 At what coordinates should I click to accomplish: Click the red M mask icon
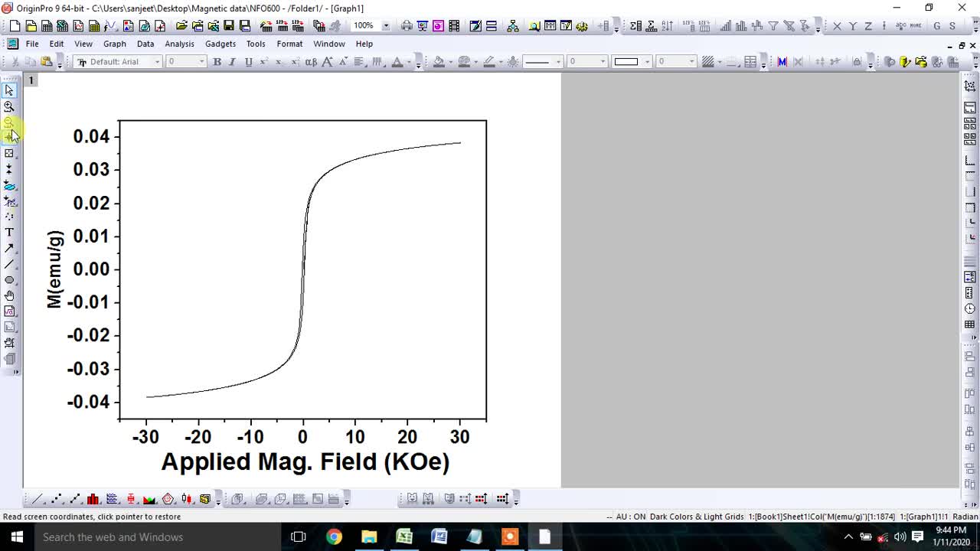point(782,62)
